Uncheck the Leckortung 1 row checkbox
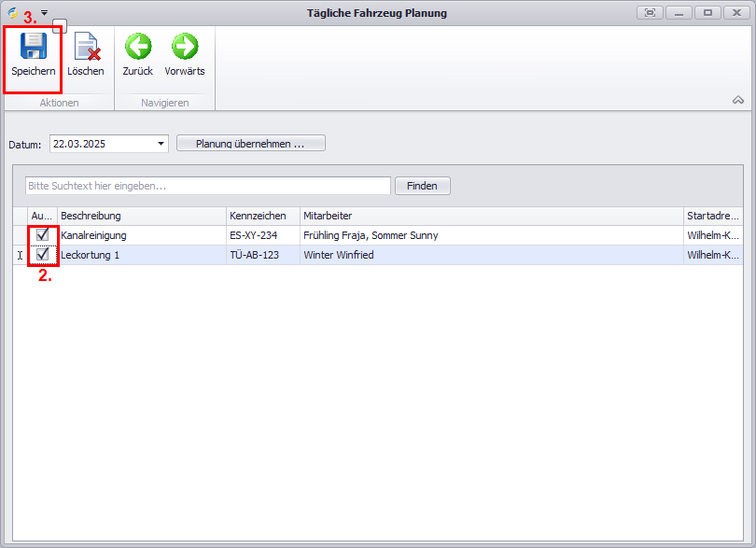The height and width of the screenshot is (548, 756). pyautogui.click(x=43, y=255)
